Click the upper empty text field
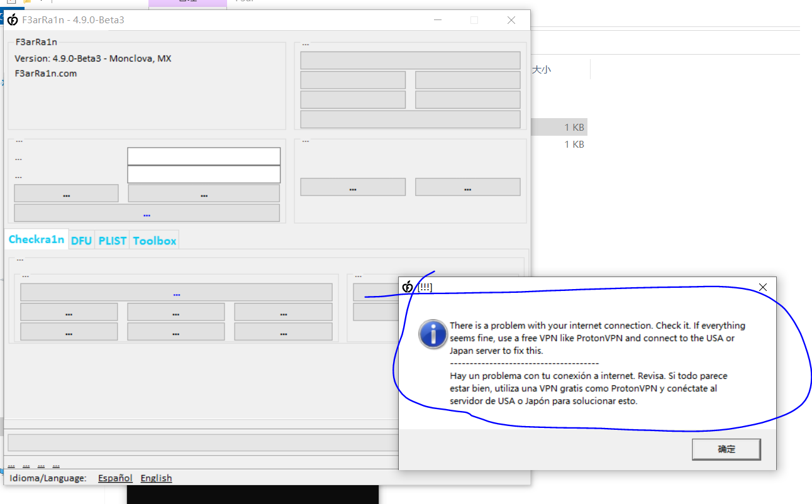The image size is (812, 504). [x=204, y=156]
